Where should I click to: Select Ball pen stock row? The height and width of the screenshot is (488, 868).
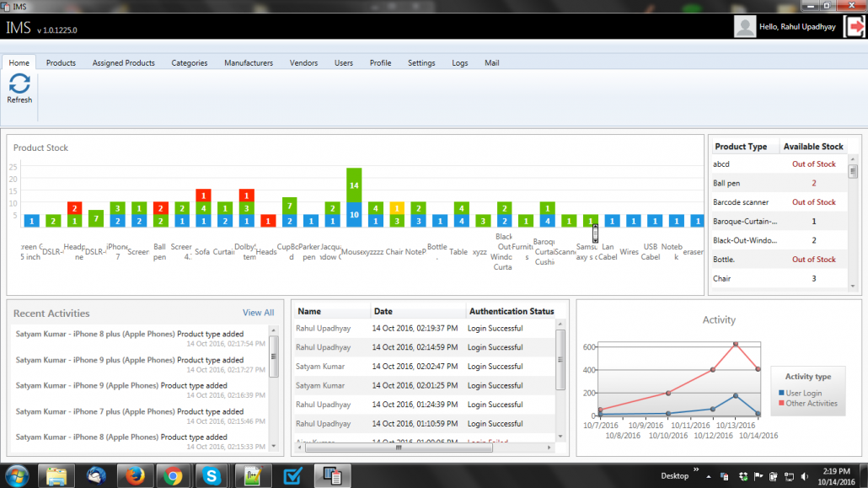click(779, 183)
